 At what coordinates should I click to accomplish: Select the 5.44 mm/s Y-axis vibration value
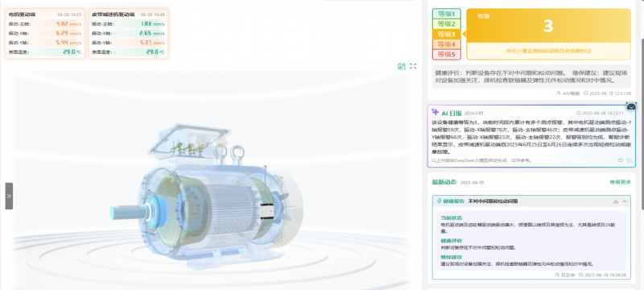tap(68, 43)
